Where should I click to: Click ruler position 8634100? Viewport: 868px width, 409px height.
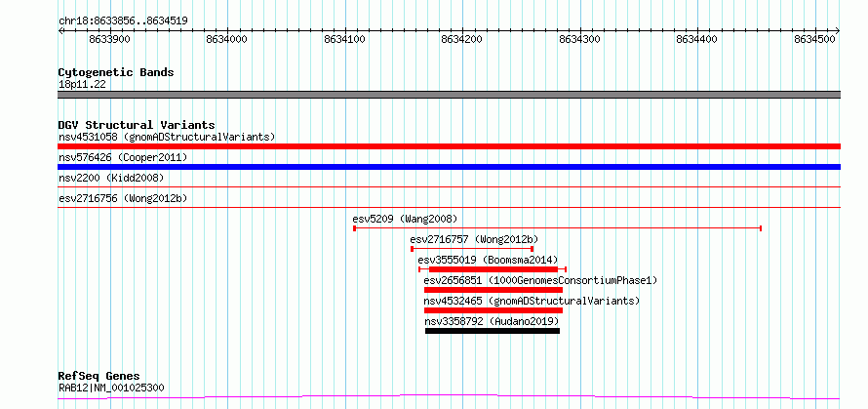coord(346,39)
